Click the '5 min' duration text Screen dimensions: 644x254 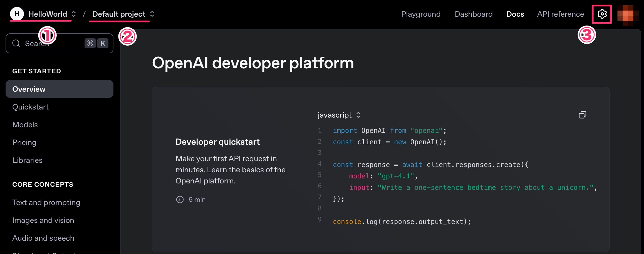tap(197, 200)
